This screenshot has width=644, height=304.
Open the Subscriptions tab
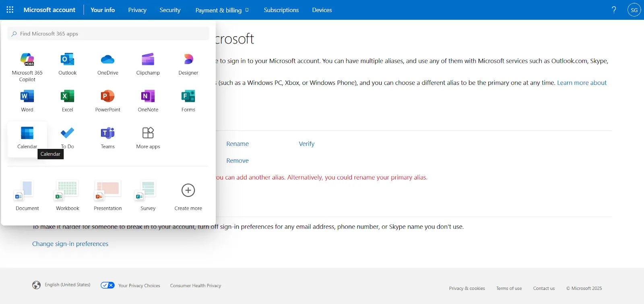coord(281,10)
